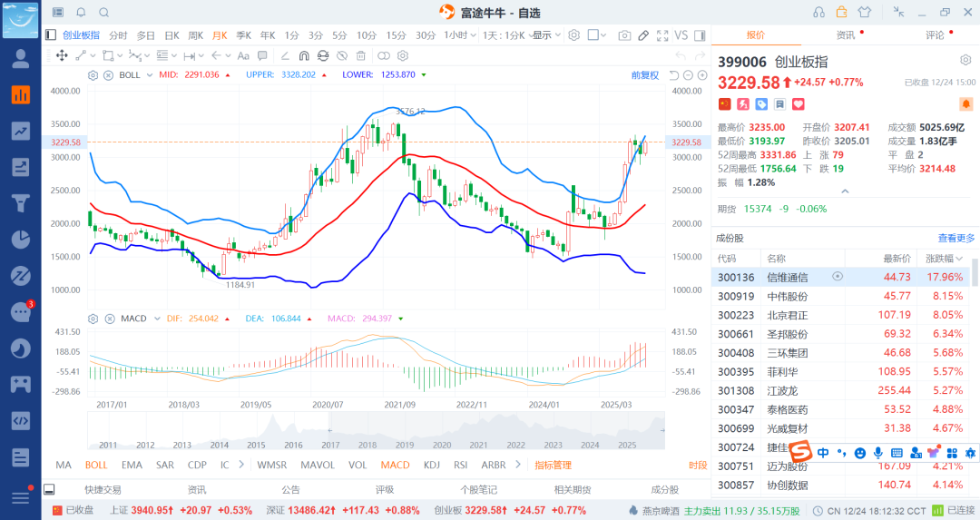Screen dimensions: 980x520
Task: Select the 周K chart period tab
Action: [x=195, y=35]
